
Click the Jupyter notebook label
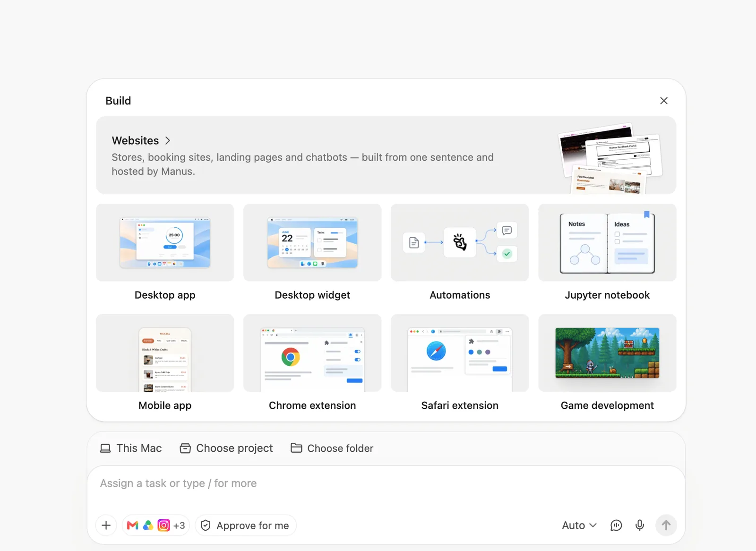[607, 295]
